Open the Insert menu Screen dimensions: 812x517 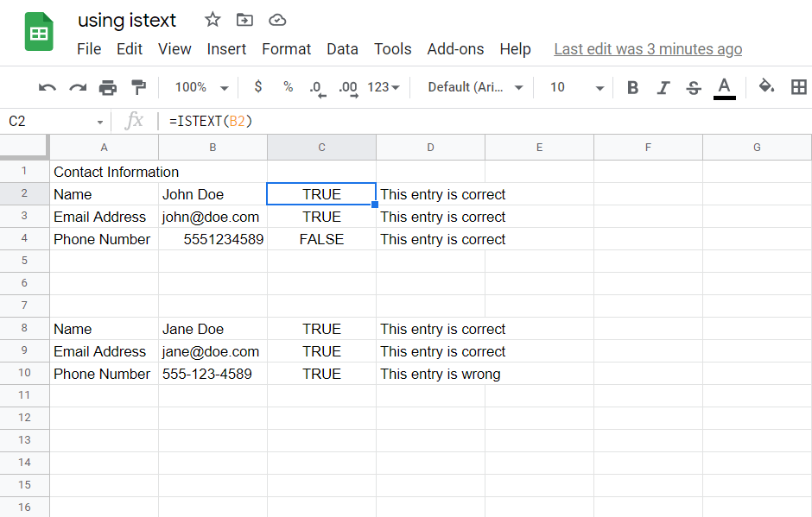(x=226, y=49)
